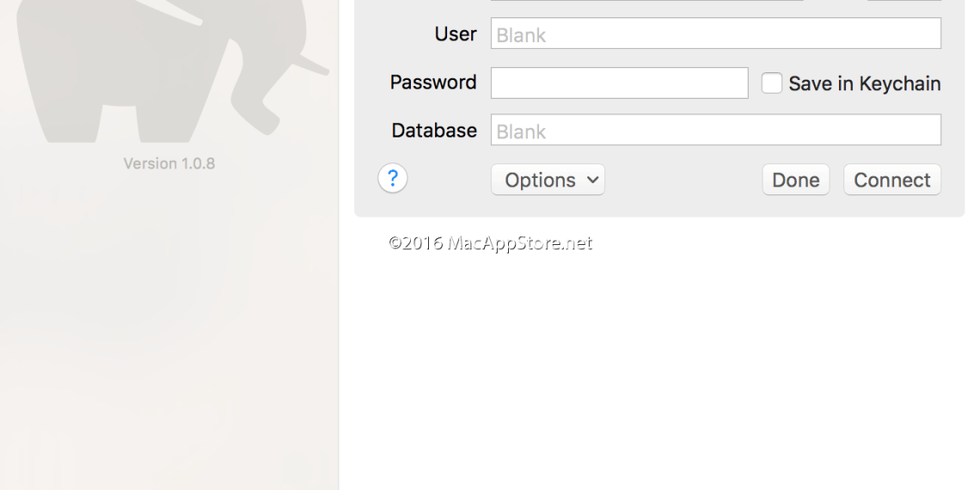This screenshot has height=490, width=980.
Task: Click the Version 1.0.8 text
Action: pyautogui.click(x=169, y=163)
